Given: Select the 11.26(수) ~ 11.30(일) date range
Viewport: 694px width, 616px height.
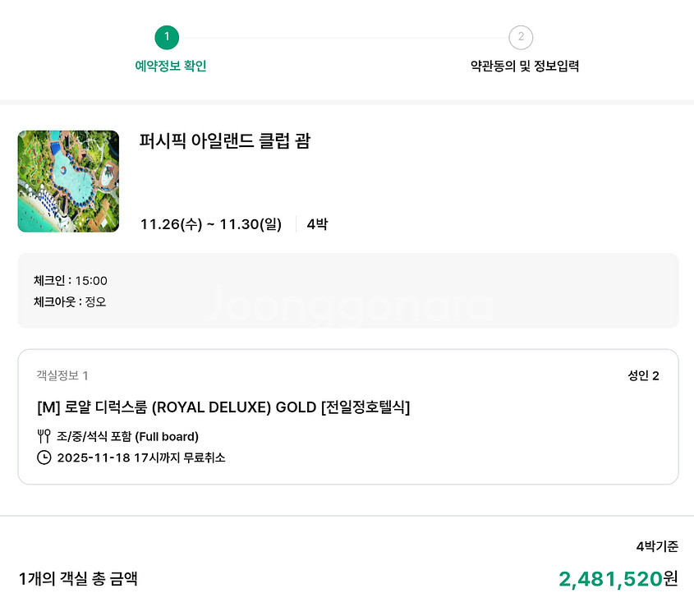Looking at the screenshot, I should (211, 224).
